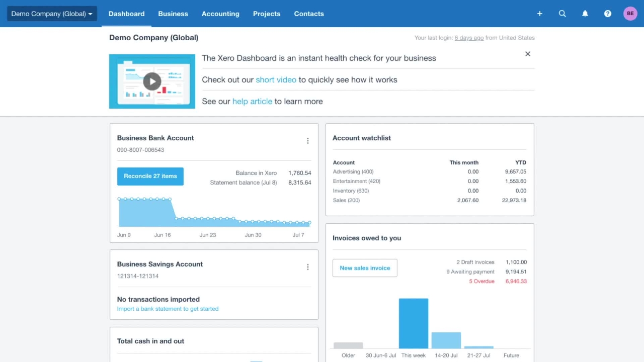Click the overdue amount 6,946.33
Screen dimensions: 644x362
point(516,281)
